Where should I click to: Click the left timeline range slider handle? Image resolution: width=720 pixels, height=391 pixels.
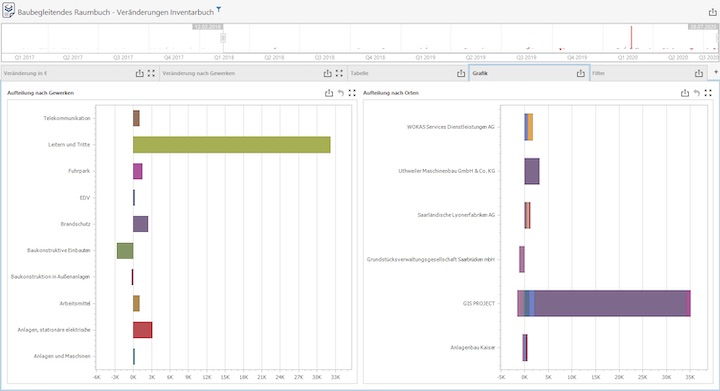tap(223, 38)
